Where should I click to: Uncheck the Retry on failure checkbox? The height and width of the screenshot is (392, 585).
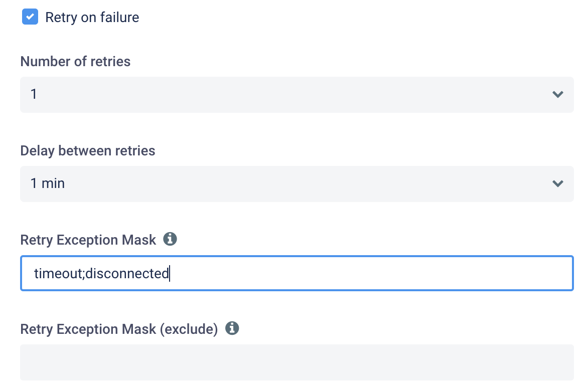(30, 17)
